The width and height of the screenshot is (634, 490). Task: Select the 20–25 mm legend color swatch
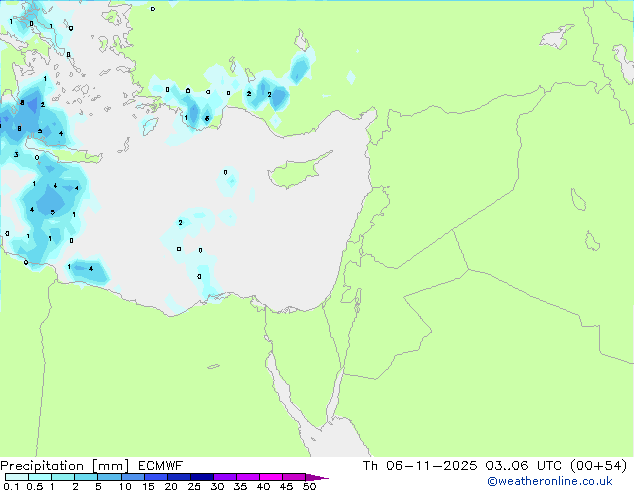(178, 477)
